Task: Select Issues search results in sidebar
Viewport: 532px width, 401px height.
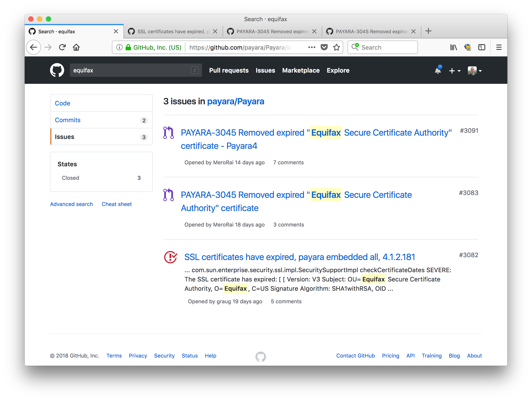Action: (x=101, y=137)
